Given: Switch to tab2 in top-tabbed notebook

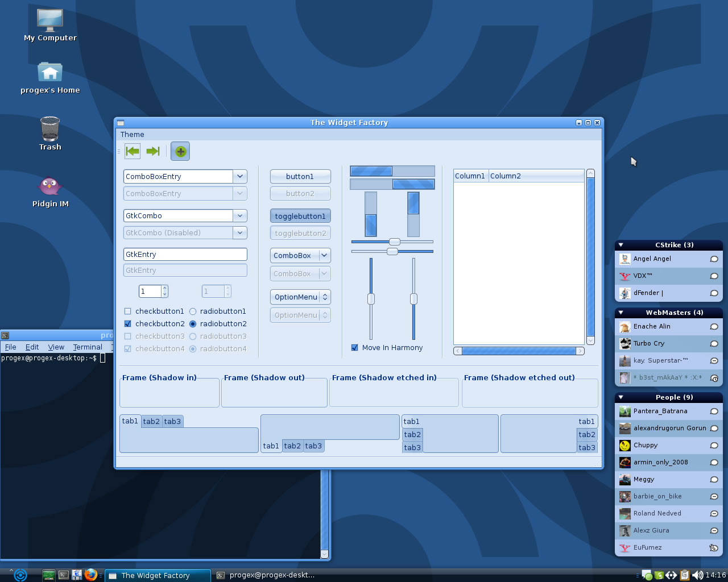Looking at the screenshot, I should [151, 422].
